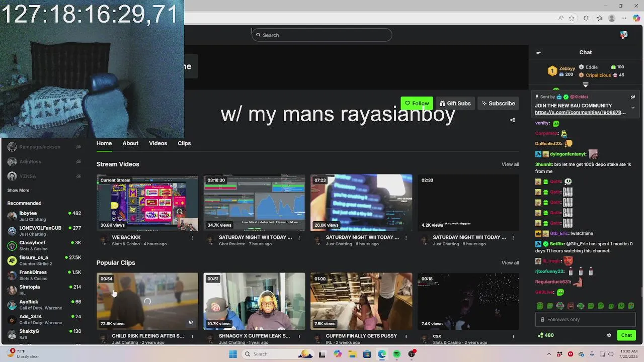Viewport: 644px width, 362px height.
Task: Open options for SHNAGGY X CUFFEM clip
Action: click(x=299, y=336)
